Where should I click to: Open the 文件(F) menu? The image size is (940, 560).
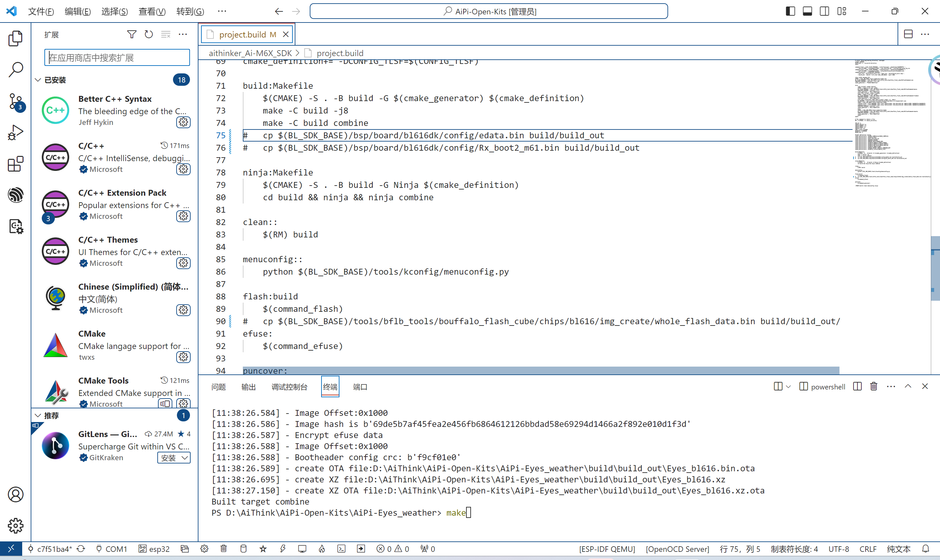41,11
